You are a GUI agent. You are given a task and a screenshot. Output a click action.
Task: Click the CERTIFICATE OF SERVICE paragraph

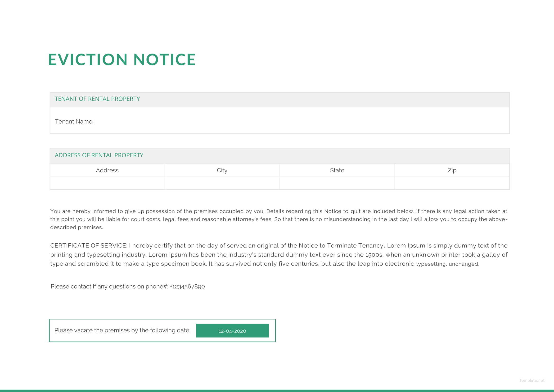279,255
